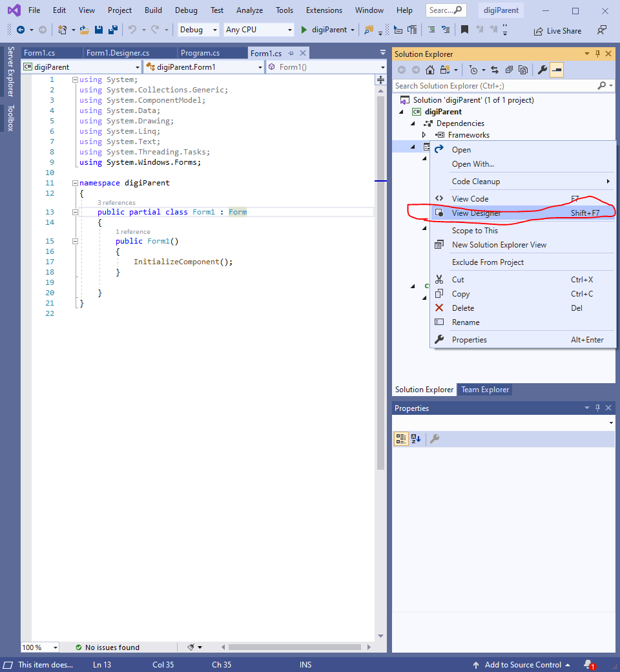Expand the Frameworks tree node

point(424,134)
